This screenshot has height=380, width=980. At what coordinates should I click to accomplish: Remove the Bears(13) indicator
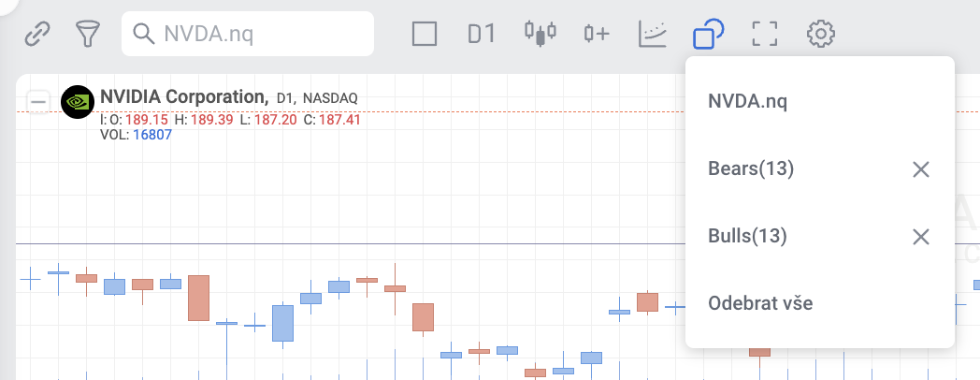coord(921,169)
